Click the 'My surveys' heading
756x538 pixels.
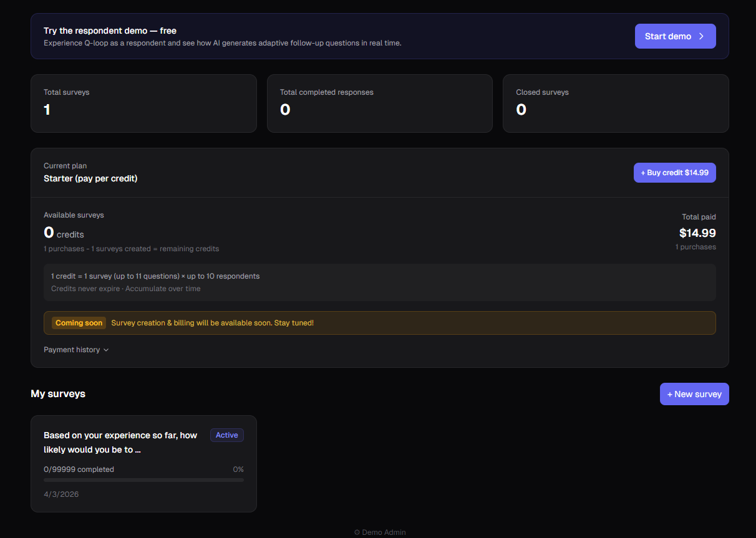pyautogui.click(x=58, y=394)
